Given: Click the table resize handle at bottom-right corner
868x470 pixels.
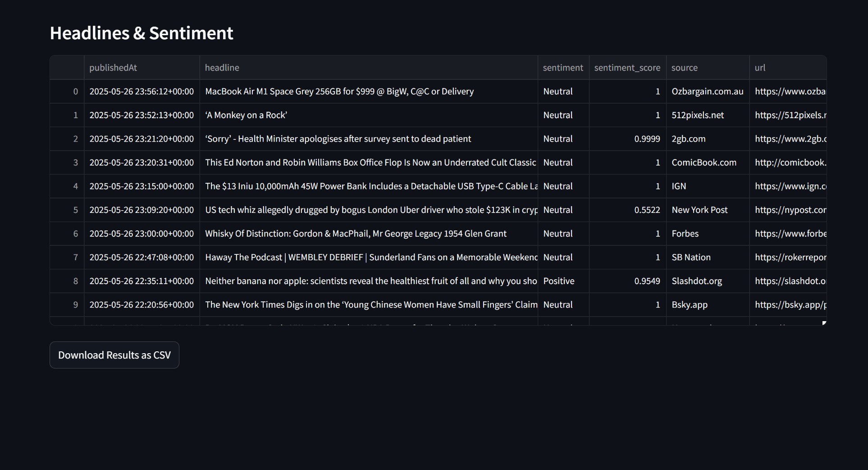Looking at the screenshot, I should (x=824, y=323).
